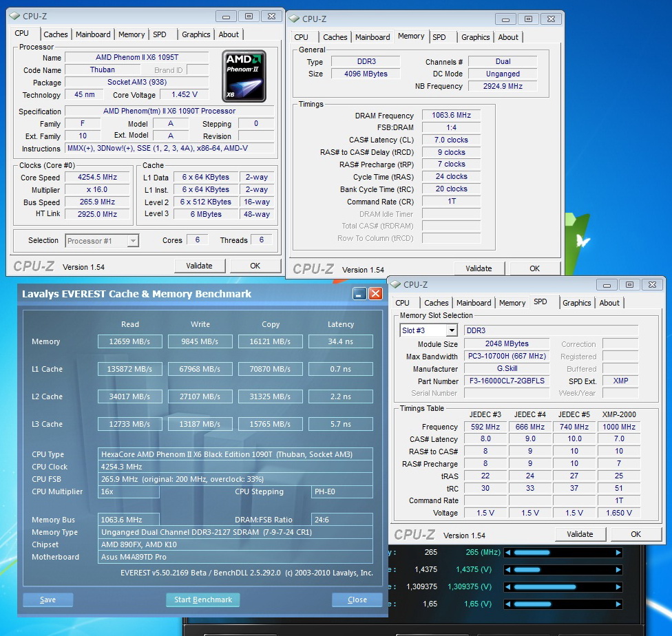This screenshot has width=672, height=636.
Task: Click the Core Voltage 1.452 V value
Action: click(185, 94)
